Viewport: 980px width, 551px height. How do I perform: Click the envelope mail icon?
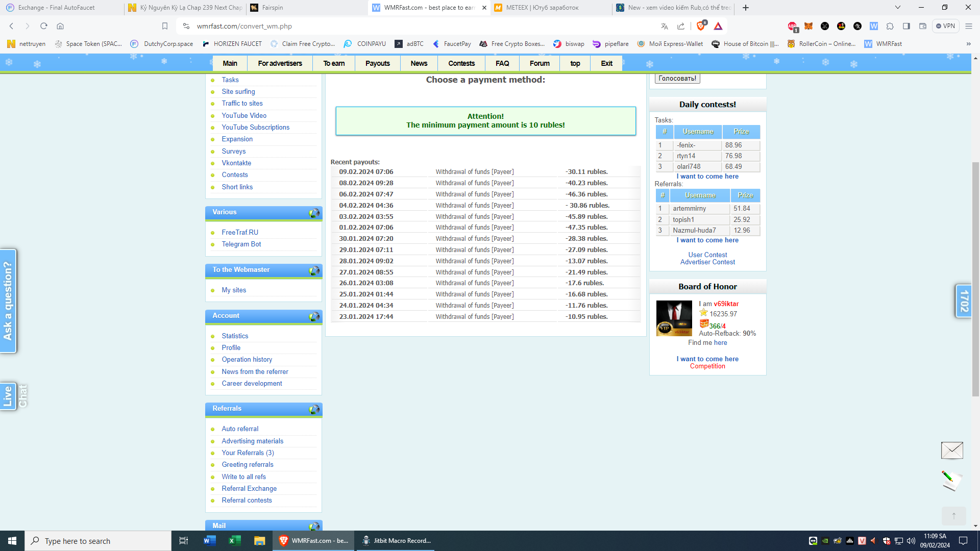pyautogui.click(x=952, y=450)
